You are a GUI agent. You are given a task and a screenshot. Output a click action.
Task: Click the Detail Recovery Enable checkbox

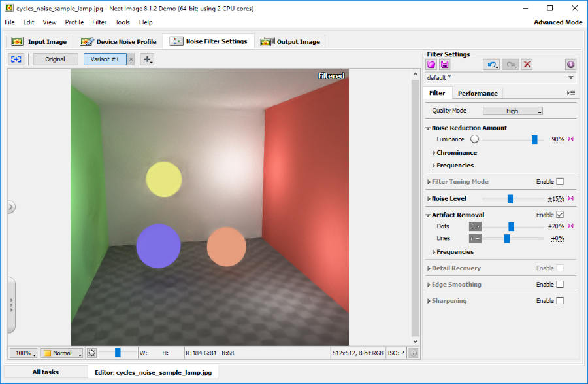tap(560, 268)
